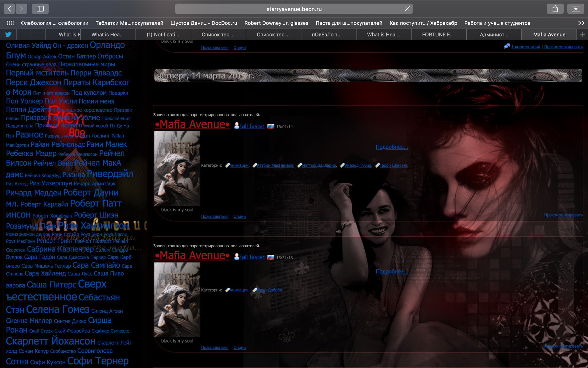Screen dimensions: 588x368
Task: Click 'Пожаловаться' under the 15:51:18 post
Action: (x=215, y=348)
